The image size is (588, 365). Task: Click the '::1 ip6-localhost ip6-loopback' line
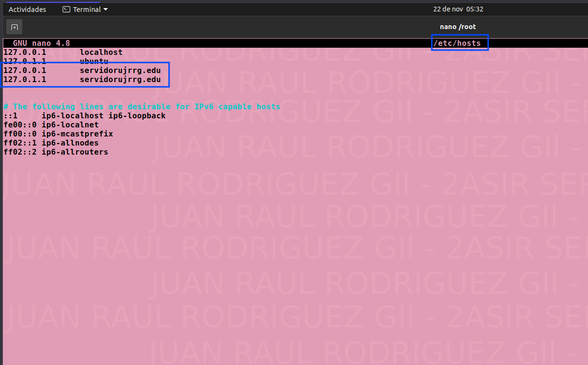point(85,115)
